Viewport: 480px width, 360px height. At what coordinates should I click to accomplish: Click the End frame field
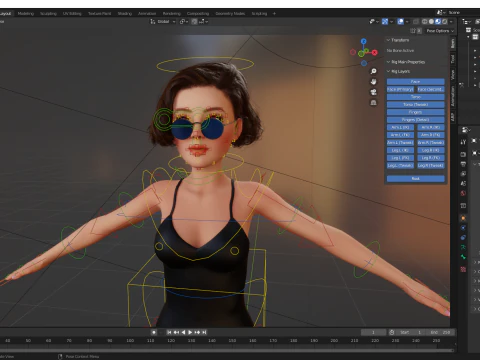coord(440,332)
